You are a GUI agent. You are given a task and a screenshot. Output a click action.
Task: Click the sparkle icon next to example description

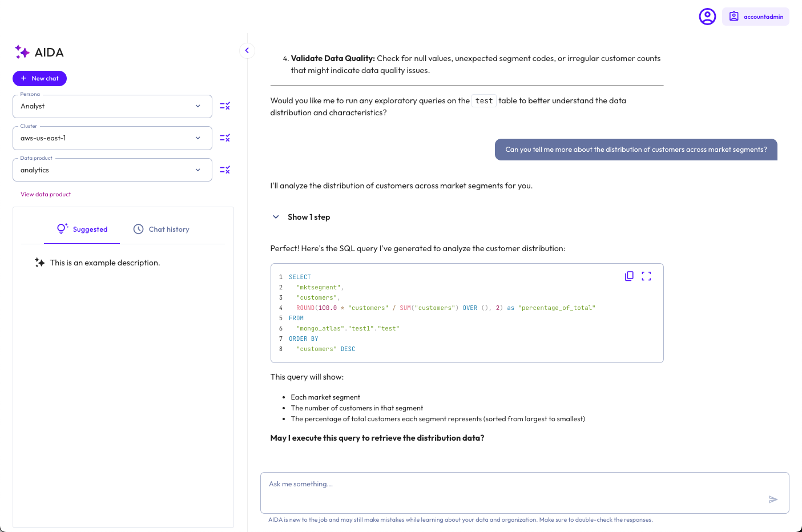click(x=39, y=263)
